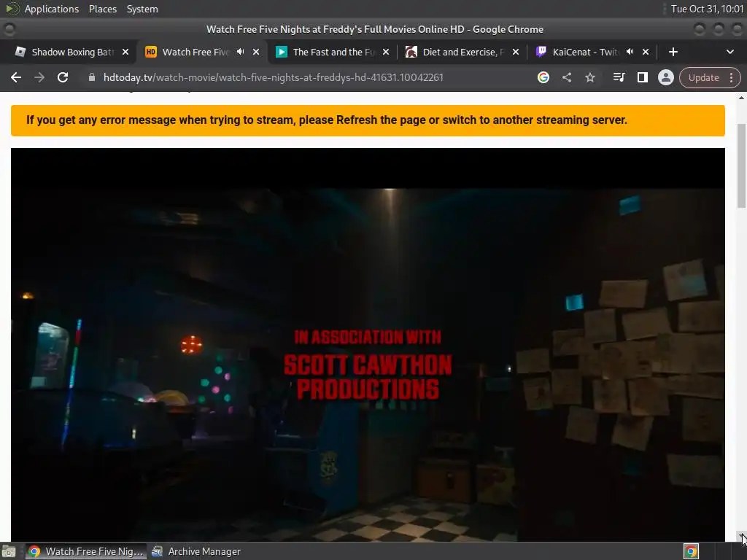Click Chrome icon in bottom tray
This screenshot has height=560, width=747.
pyautogui.click(x=691, y=551)
